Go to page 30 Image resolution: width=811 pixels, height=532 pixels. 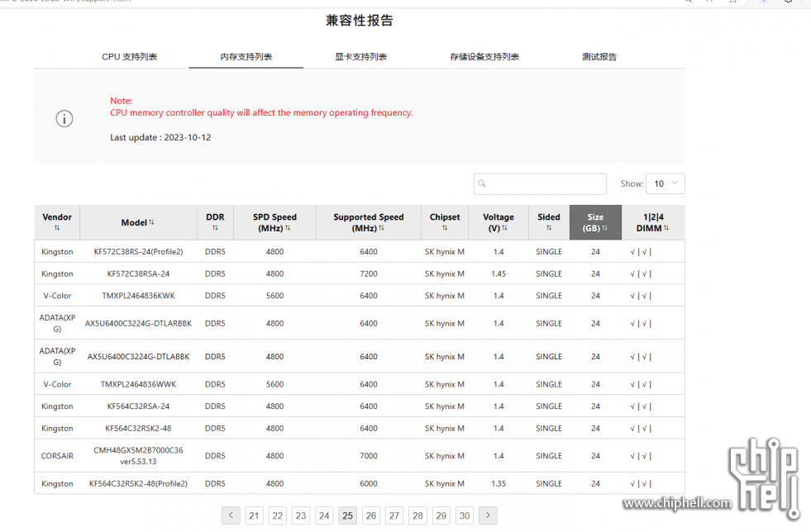[x=465, y=515]
